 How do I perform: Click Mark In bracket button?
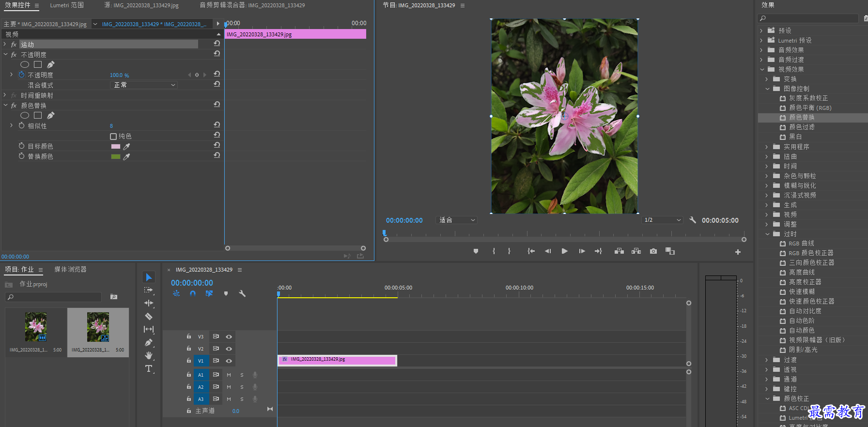pyautogui.click(x=494, y=251)
